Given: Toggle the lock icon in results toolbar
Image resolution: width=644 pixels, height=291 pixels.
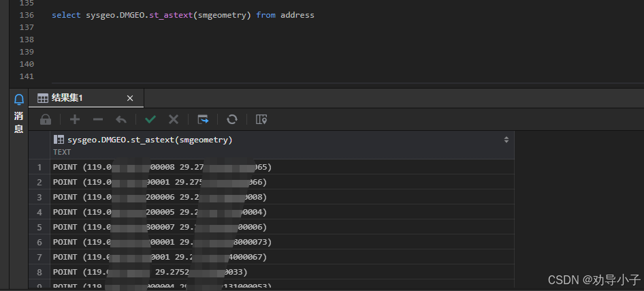Looking at the screenshot, I should point(46,120).
